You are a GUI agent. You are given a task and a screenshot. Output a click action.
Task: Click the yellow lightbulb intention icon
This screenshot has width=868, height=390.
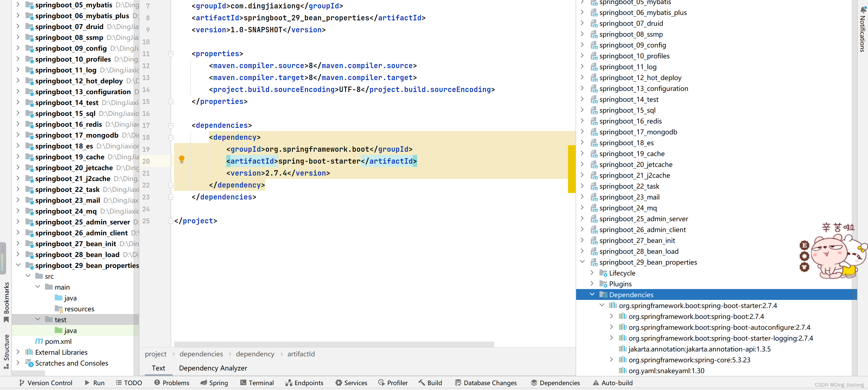[182, 159]
